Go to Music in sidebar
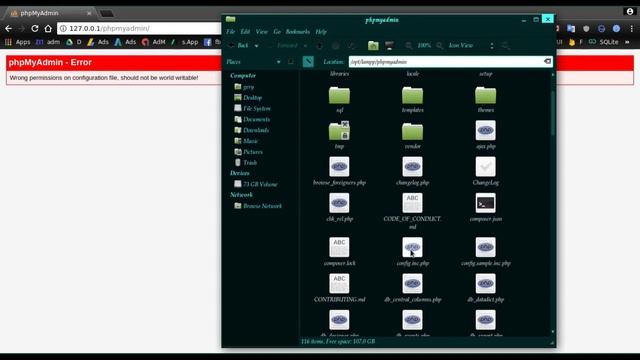Screen dimensions: 640x360 tap(246, 141)
